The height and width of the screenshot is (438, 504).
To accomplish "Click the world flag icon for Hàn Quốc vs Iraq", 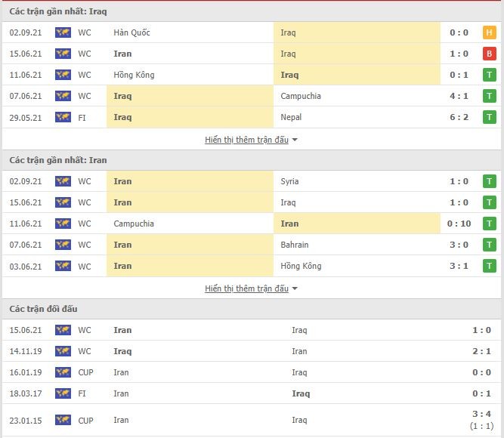I will (63, 32).
